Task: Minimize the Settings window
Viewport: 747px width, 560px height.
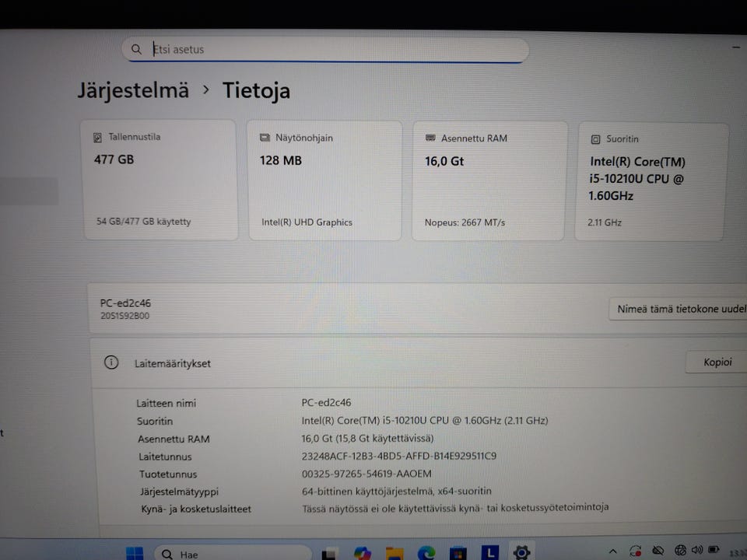Action: pos(736,47)
